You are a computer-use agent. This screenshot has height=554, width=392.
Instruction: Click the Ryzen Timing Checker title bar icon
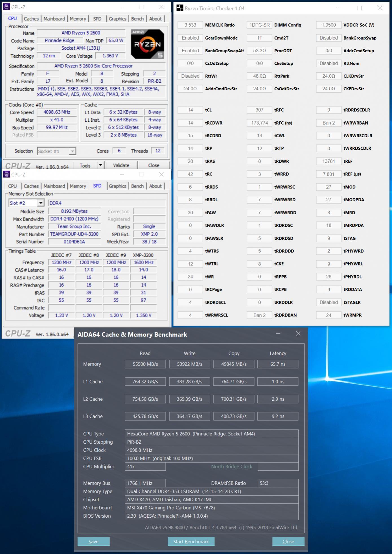180,8
